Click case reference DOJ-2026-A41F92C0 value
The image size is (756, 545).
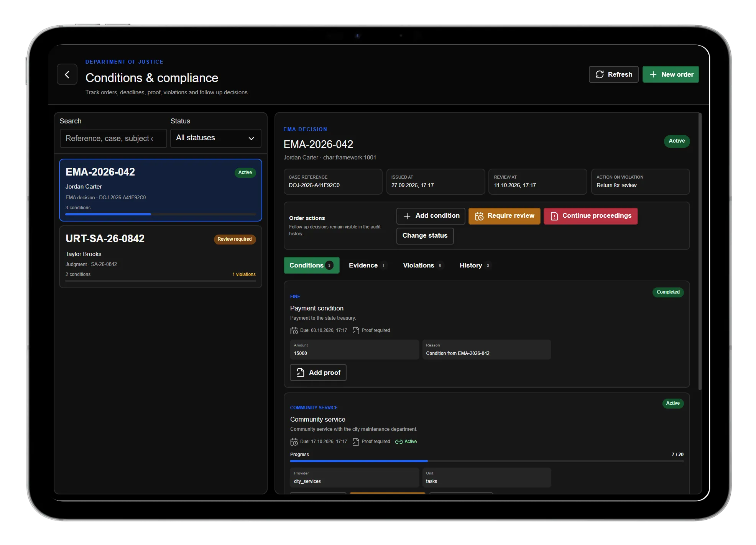(x=314, y=185)
